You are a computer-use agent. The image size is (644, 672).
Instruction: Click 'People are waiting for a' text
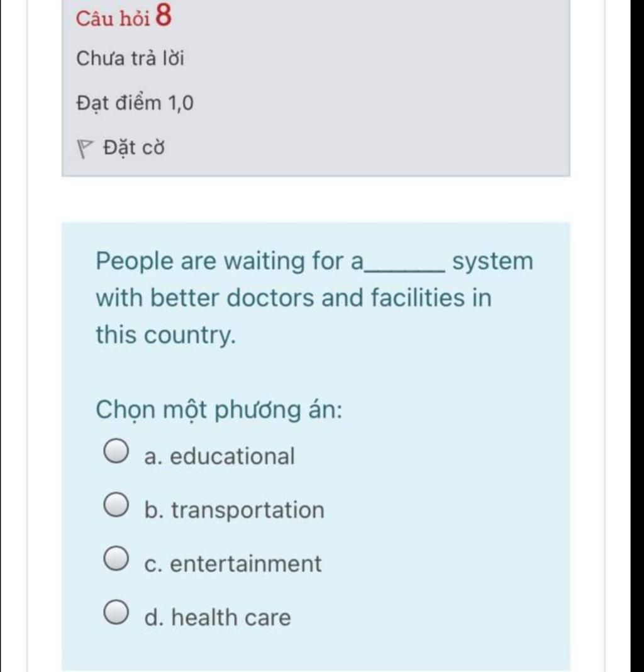pos(230,261)
